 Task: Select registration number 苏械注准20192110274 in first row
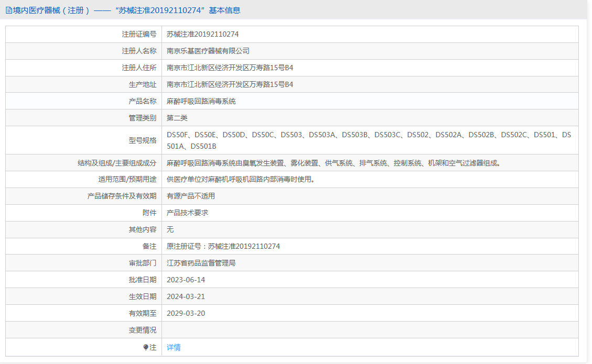tap(203, 34)
